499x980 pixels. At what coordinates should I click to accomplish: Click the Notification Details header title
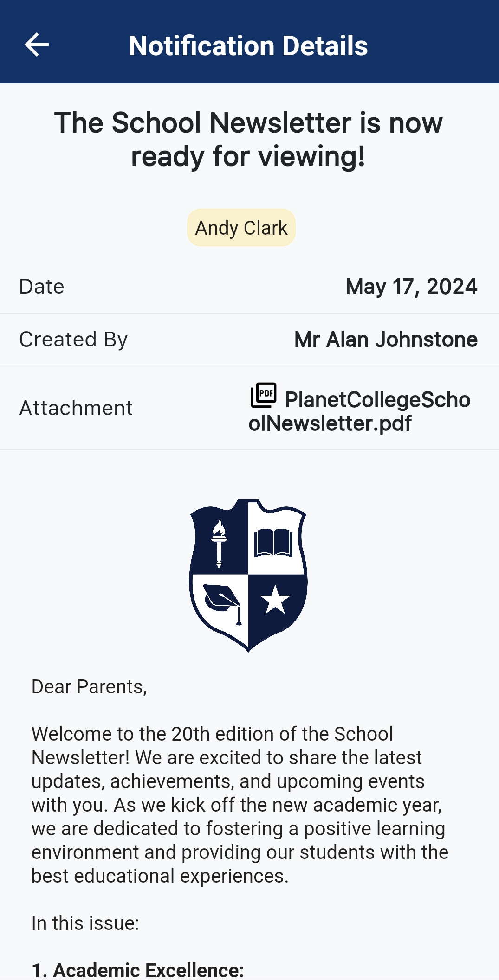248,45
